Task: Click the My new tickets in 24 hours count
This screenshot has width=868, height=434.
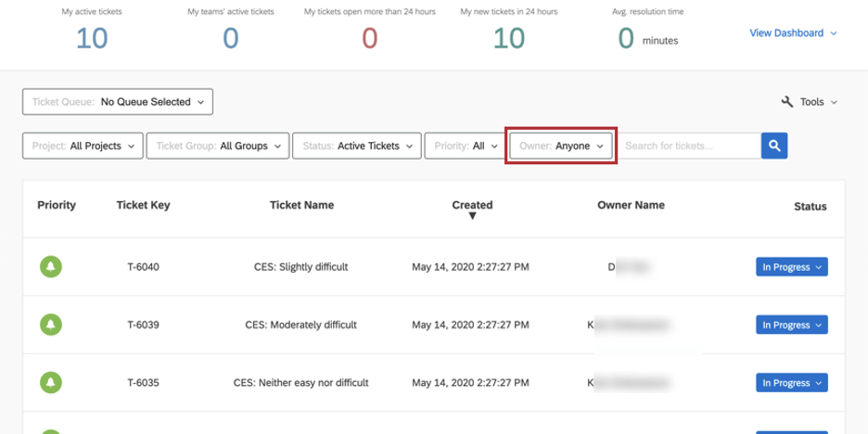Action: [x=509, y=39]
